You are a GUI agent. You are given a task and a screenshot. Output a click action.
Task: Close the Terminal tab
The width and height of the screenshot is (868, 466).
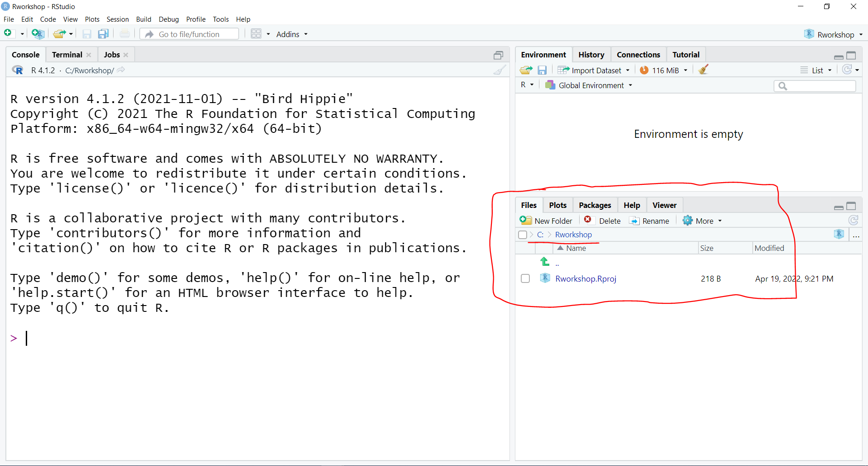pos(89,55)
